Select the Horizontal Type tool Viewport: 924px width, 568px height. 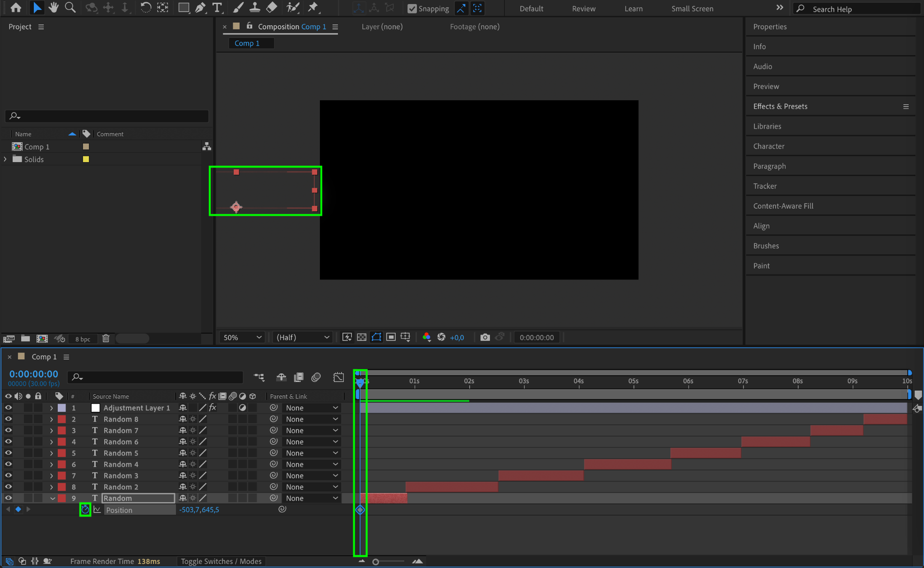(217, 8)
